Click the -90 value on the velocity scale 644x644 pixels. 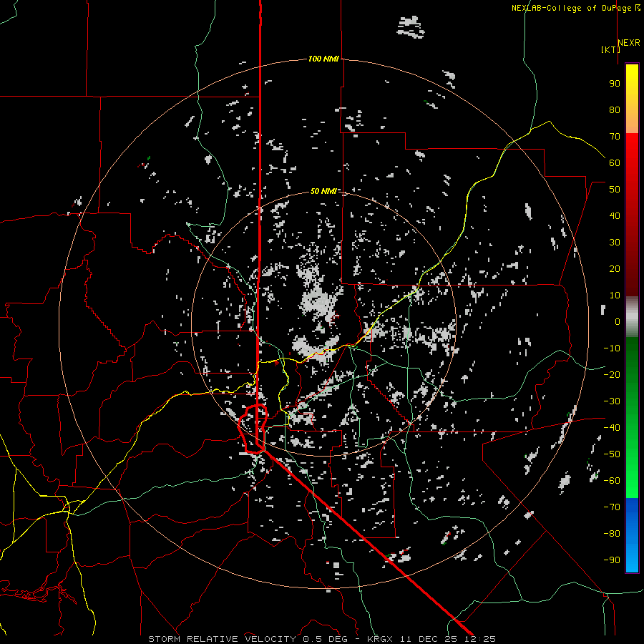pos(612,560)
